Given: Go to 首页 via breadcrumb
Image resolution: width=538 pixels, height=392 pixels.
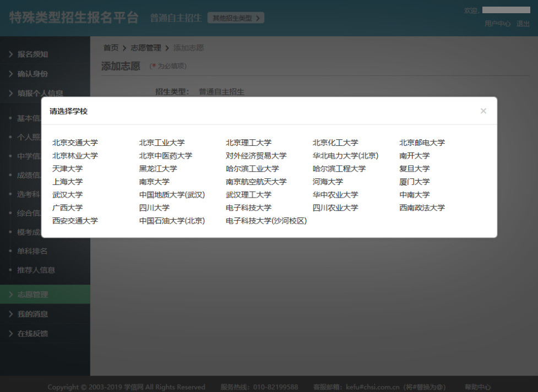Looking at the screenshot, I should coord(111,48).
